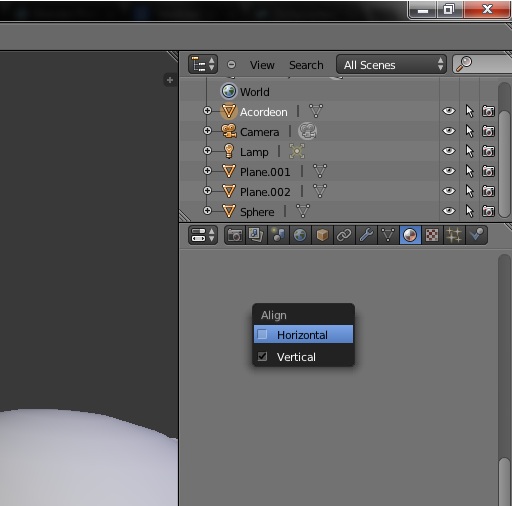Open the Object Data tab (triangle mesh icon)
This screenshot has width=512, height=506.
pos(388,235)
